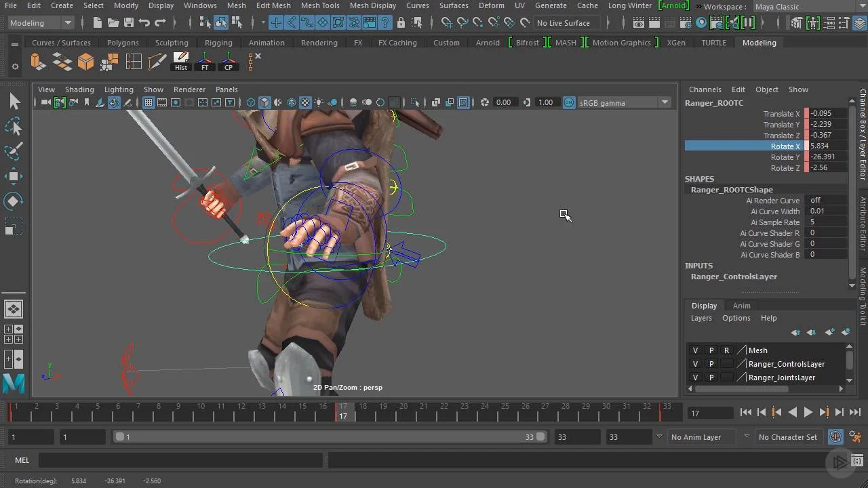
Task: Click the Open Scene folder icon
Action: point(113,22)
